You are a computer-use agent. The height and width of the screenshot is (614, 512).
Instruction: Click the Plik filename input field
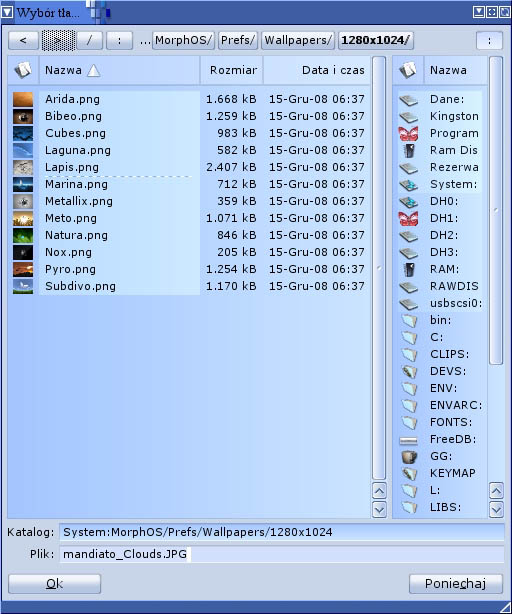pos(281,554)
